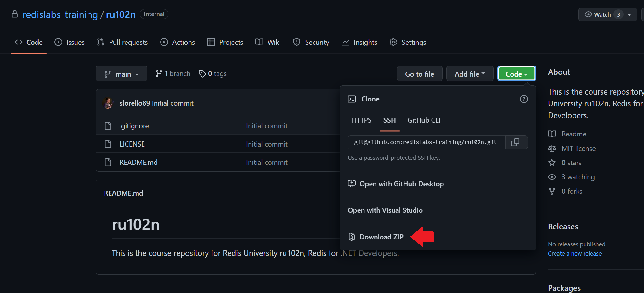The image size is (644, 293).
Task: Open the .gitignore file
Action: [x=134, y=126]
